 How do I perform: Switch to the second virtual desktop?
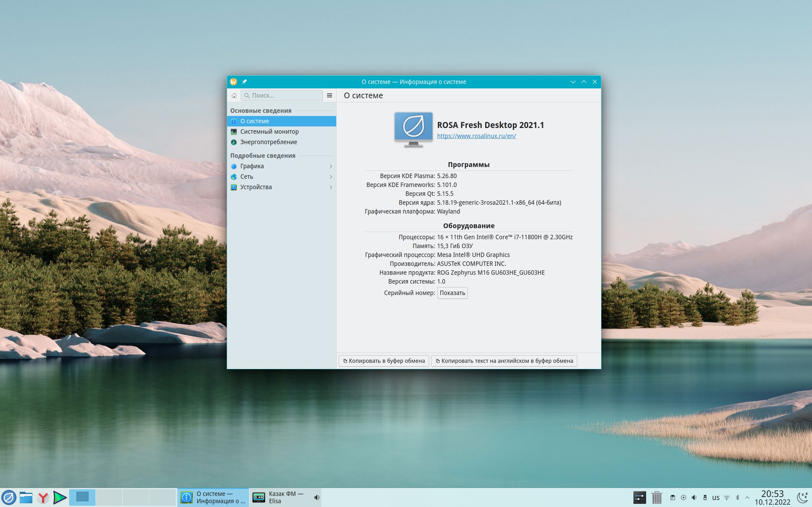[x=109, y=497]
